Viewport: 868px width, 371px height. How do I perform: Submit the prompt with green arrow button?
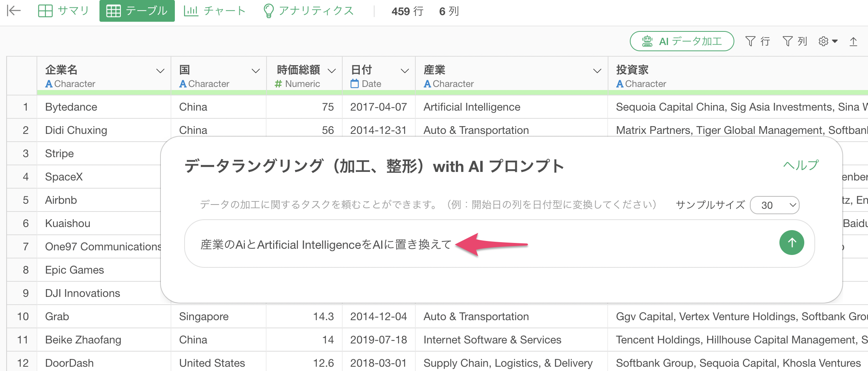point(791,243)
